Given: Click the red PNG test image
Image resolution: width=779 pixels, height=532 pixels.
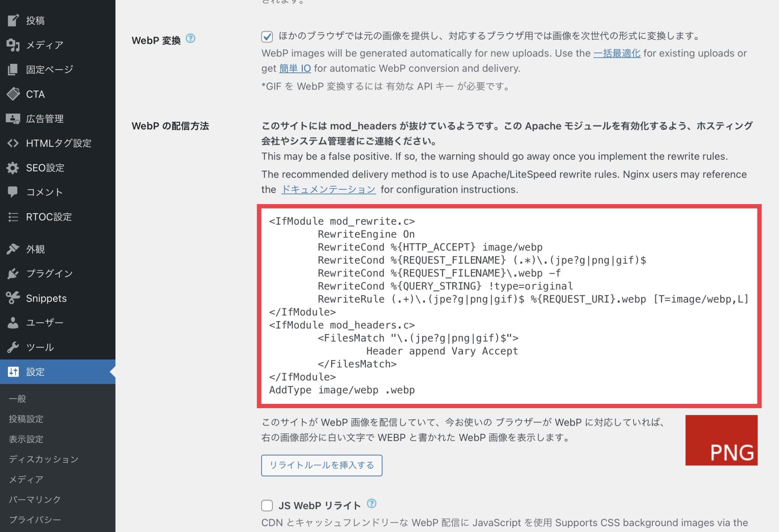Looking at the screenshot, I should (721, 440).
